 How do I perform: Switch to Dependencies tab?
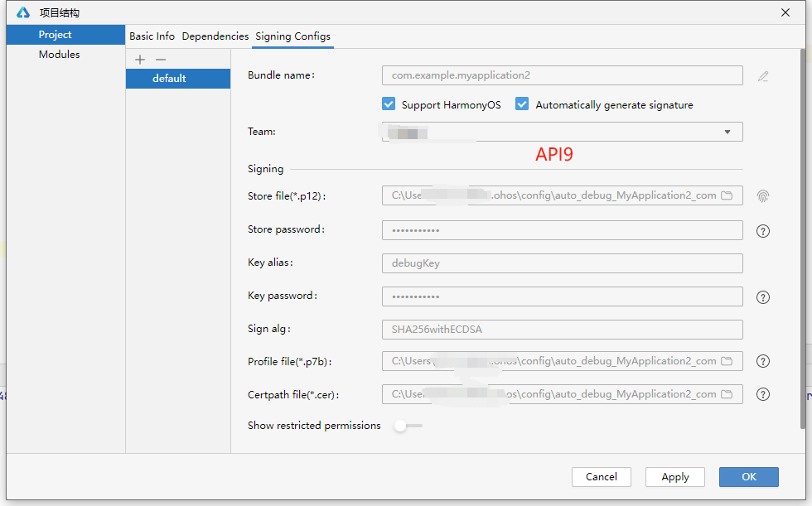tap(215, 36)
